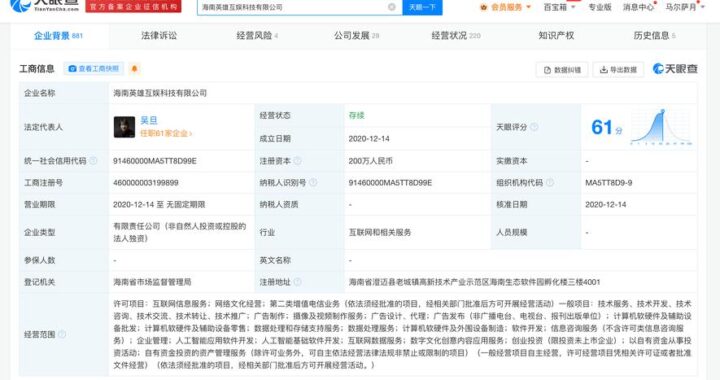The width and height of the screenshot is (720, 380).
Task: Switch to the 公司发展 tab
Action: 356,36
